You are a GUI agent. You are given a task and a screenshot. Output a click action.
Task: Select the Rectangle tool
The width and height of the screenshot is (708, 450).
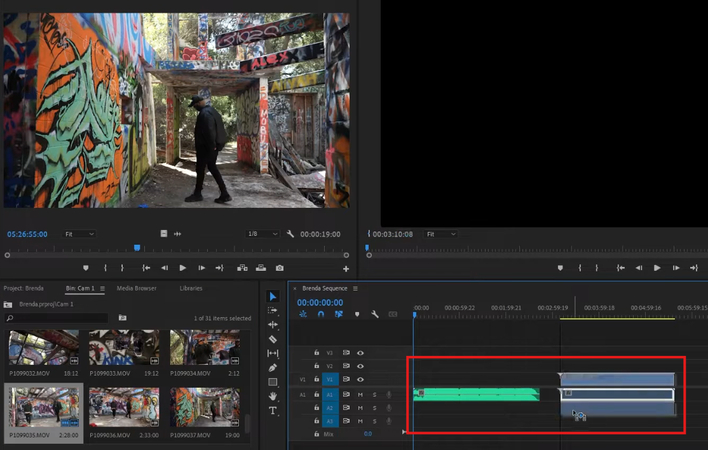click(273, 382)
